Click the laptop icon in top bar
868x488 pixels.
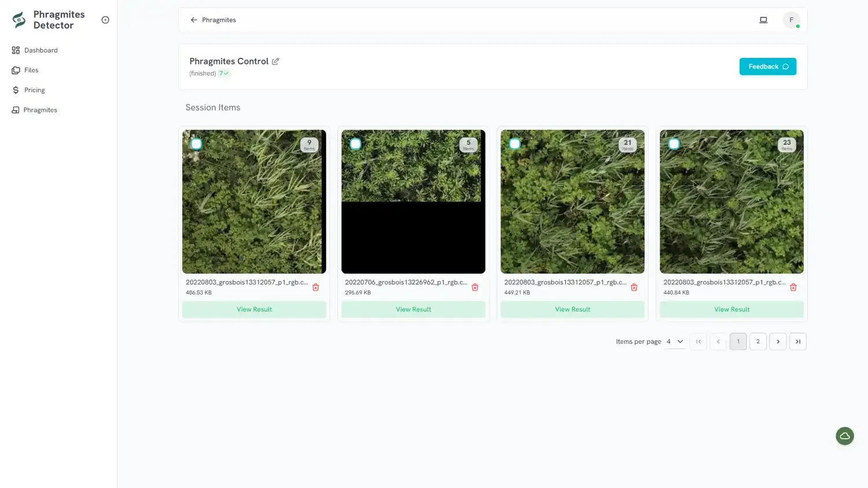click(x=763, y=20)
